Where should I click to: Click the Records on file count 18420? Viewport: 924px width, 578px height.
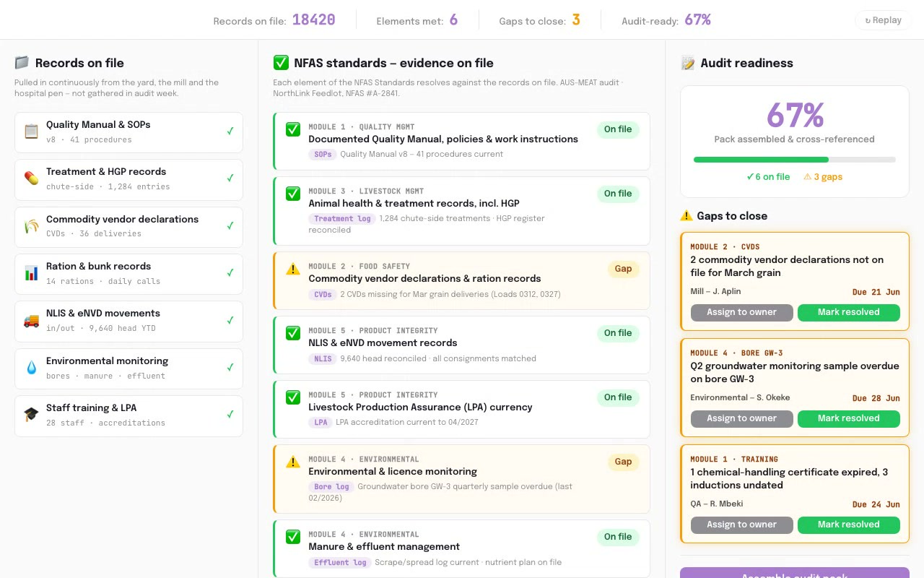coord(314,20)
